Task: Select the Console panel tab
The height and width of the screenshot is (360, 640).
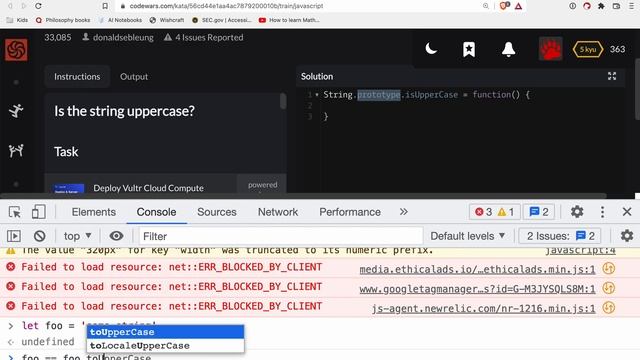Action: click(x=156, y=212)
